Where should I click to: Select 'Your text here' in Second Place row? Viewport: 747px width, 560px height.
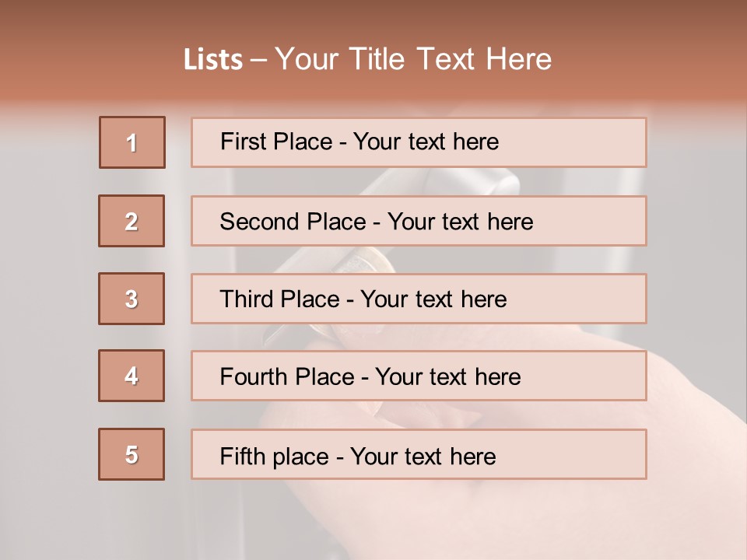tap(460, 222)
